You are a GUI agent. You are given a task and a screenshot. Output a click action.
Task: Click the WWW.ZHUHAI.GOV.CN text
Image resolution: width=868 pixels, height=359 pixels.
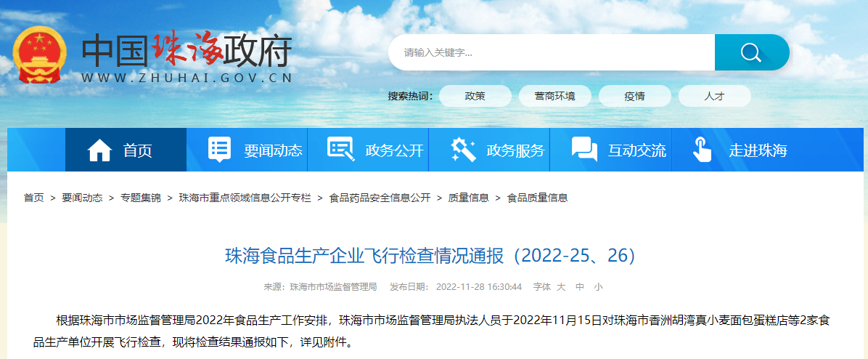pos(187,78)
